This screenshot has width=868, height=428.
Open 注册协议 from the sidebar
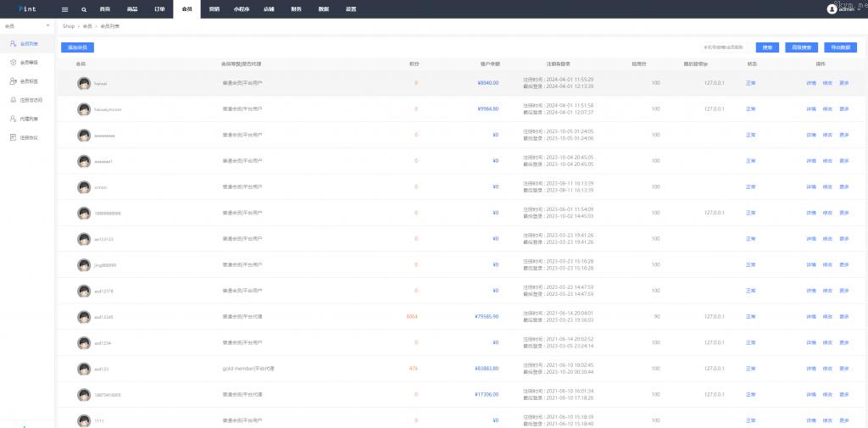29,137
